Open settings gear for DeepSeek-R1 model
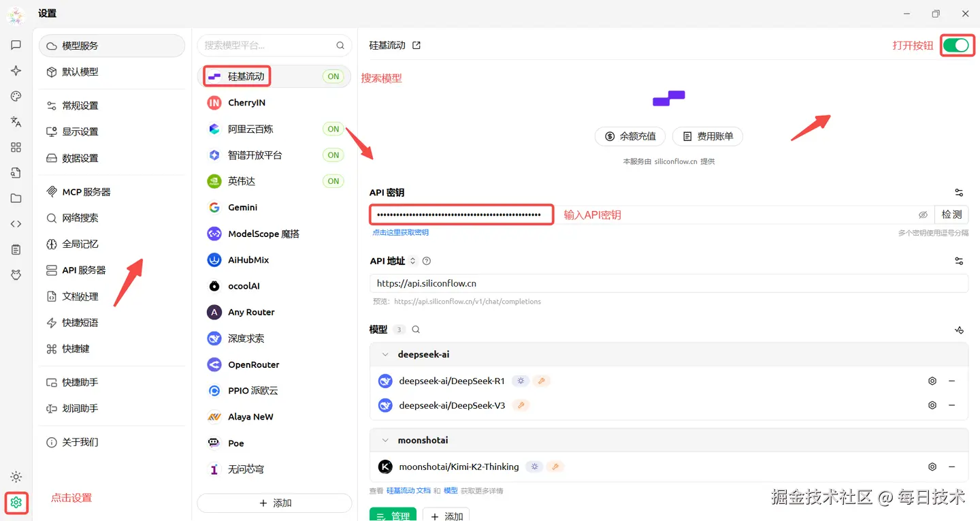This screenshot has height=521, width=980. [x=932, y=381]
